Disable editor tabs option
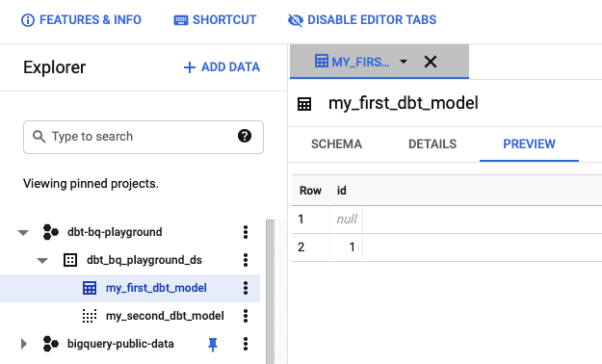Viewport: 602px width, 364px height. pyautogui.click(x=362, y=20)
